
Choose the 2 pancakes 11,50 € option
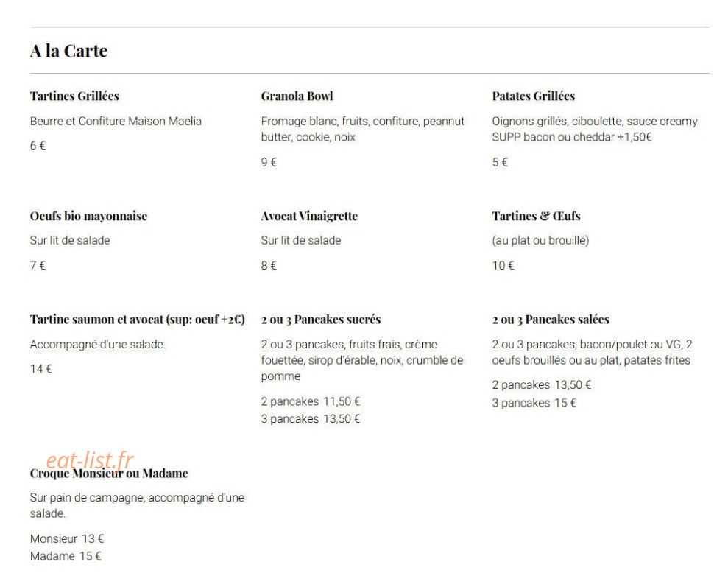311,401
